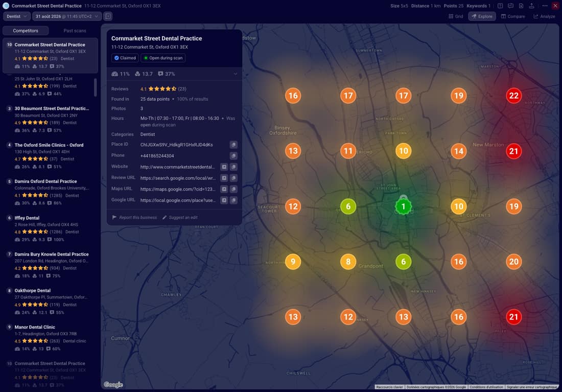Copy the Place ID value
This screenshot has width=562, height=392.
pos(233,145)
